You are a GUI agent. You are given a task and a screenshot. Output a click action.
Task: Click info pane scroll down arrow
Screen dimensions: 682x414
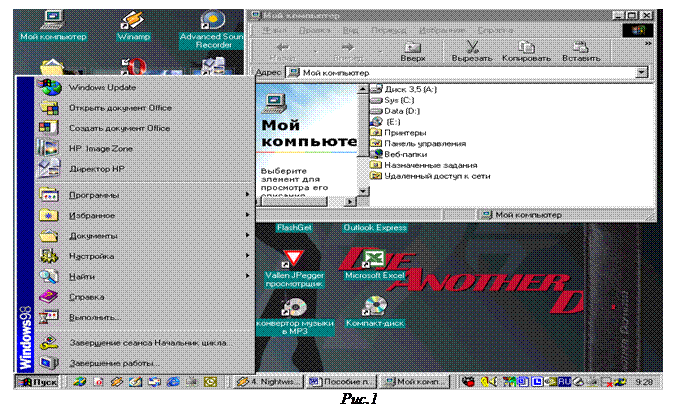click(363, 191)
